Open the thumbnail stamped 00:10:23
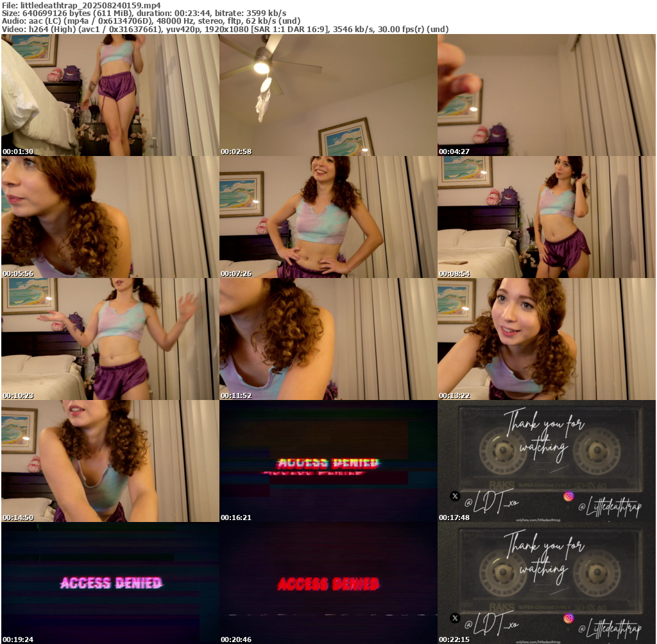The width and height of the screenshot is (657, 644). point(110,339)
